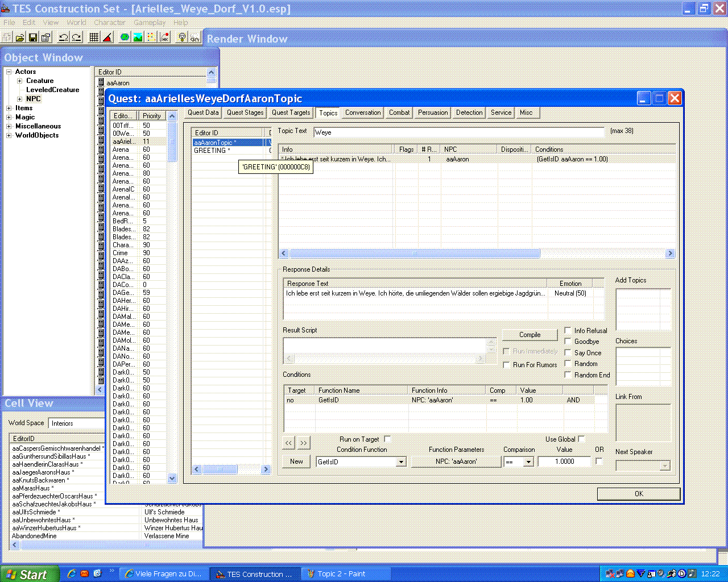Viewport: 728px width, 582px height.
Task: Click the Save floppy disk icon
Action: [x=33, y=38]
